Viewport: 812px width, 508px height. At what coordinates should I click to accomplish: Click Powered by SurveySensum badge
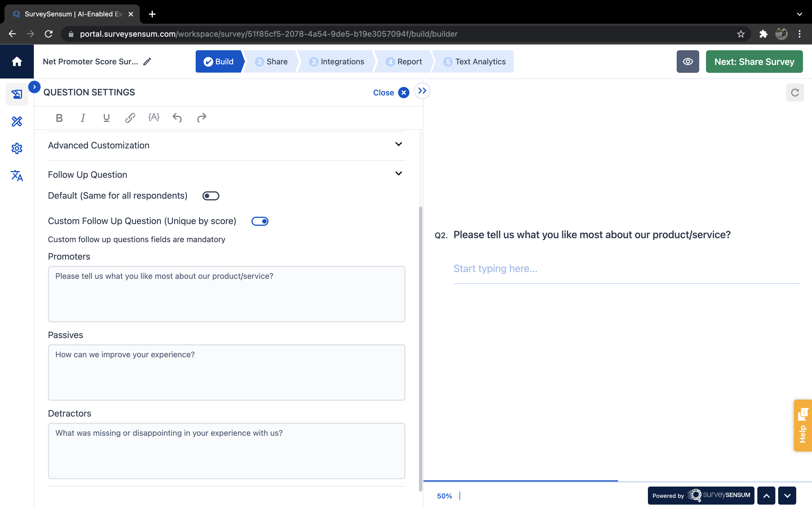point(701,496)
